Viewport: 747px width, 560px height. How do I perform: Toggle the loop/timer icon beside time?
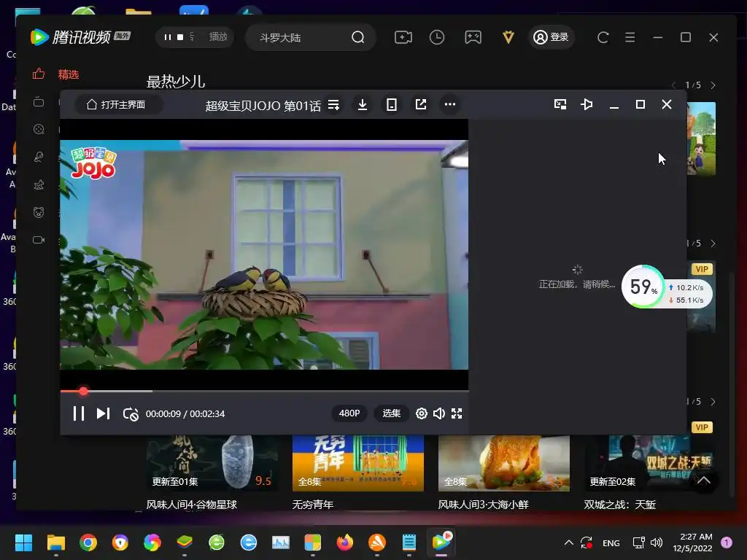coord(131,414)
